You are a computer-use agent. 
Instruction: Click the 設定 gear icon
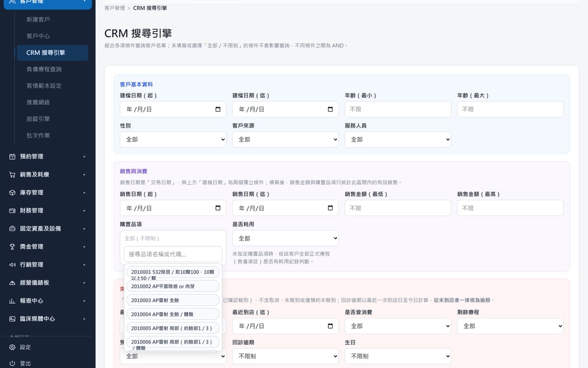tap(12, 347)
